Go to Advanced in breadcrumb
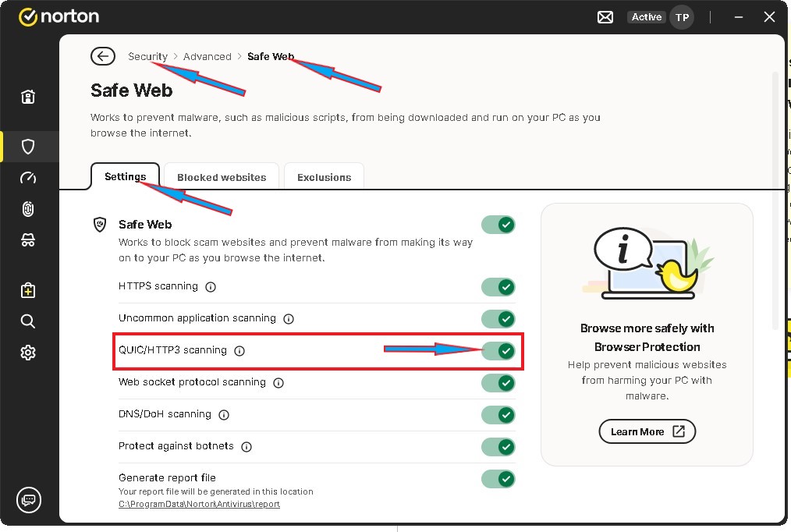The image size is (791, 532). [207, 56]
